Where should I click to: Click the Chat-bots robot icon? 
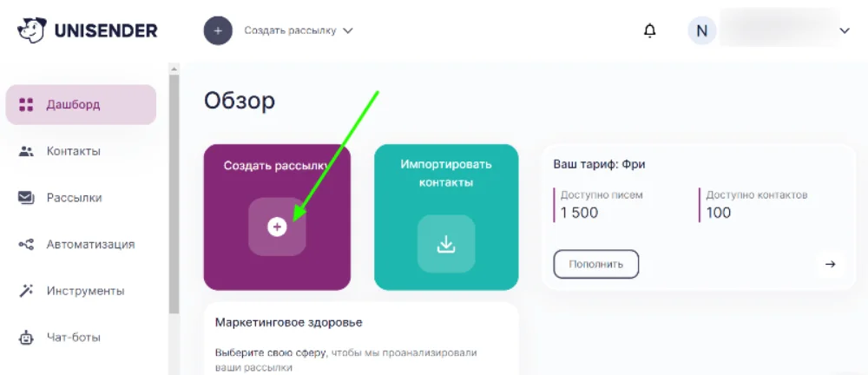tap(26, 337)
